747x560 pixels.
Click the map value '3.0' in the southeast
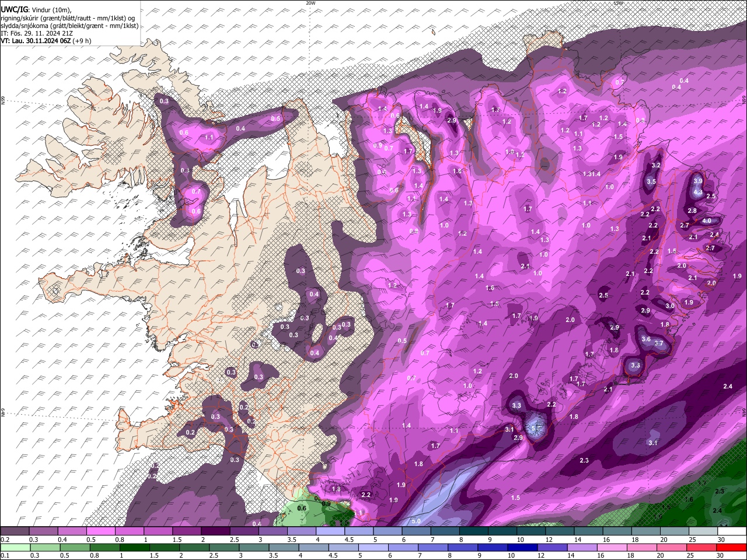click(x=670, y=306)
